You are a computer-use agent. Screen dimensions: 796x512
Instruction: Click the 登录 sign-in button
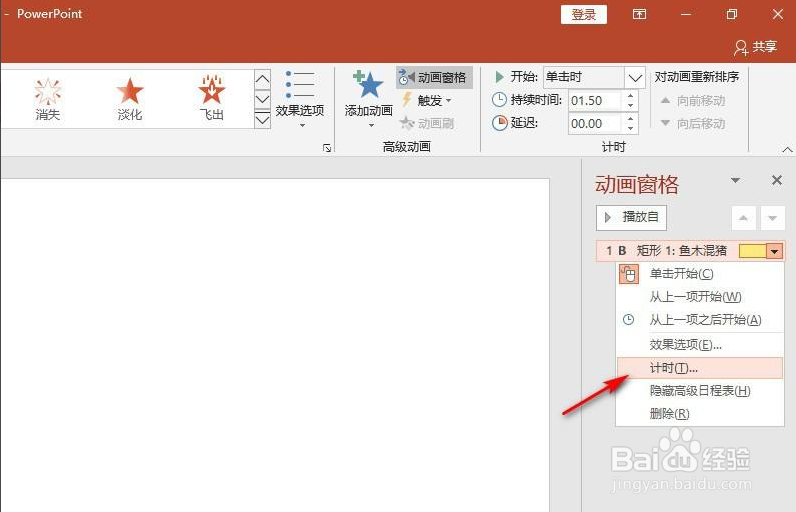[584, 14]
